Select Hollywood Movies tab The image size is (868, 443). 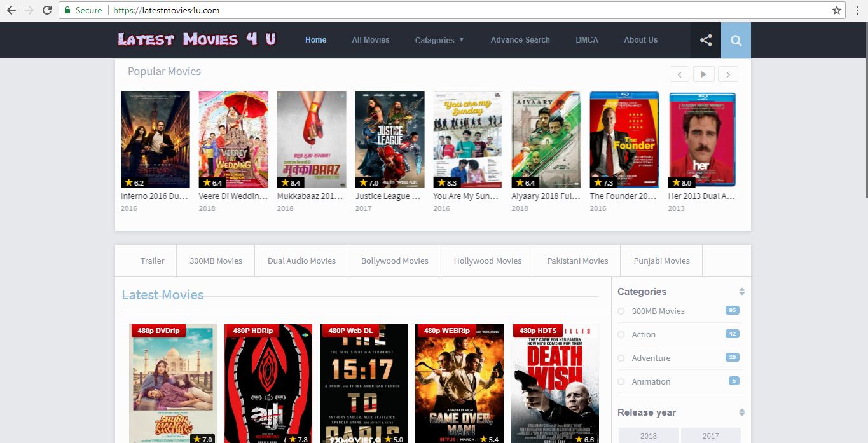tap(488, 261)
